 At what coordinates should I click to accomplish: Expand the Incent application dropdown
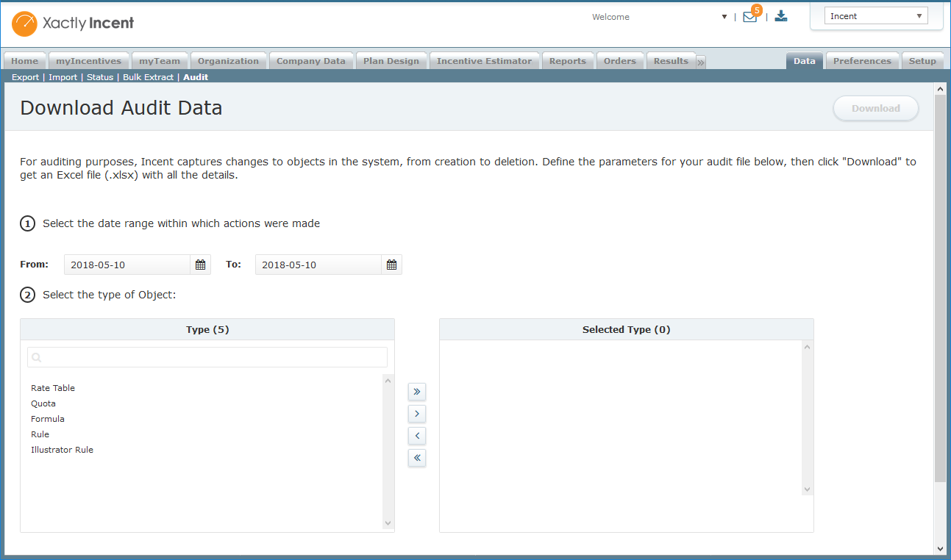pos(875,16)
